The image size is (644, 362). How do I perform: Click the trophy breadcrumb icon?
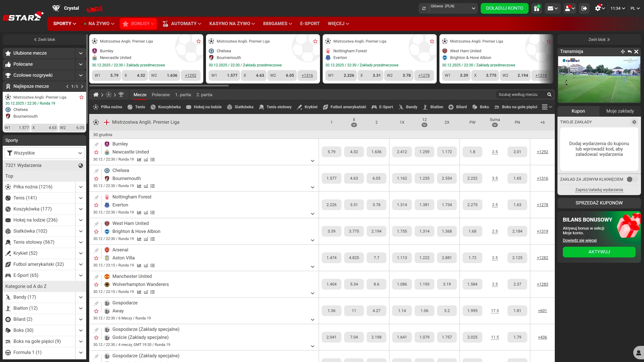point(121,95)
